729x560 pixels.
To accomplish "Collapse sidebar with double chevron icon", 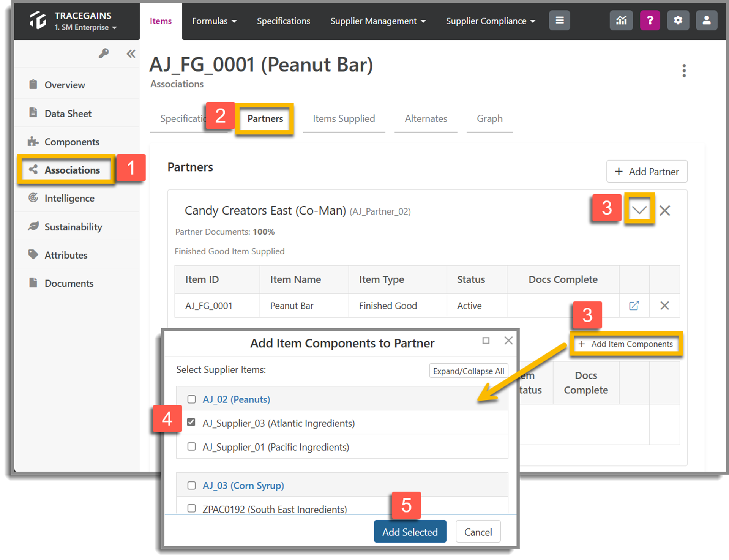I will 131,54.
